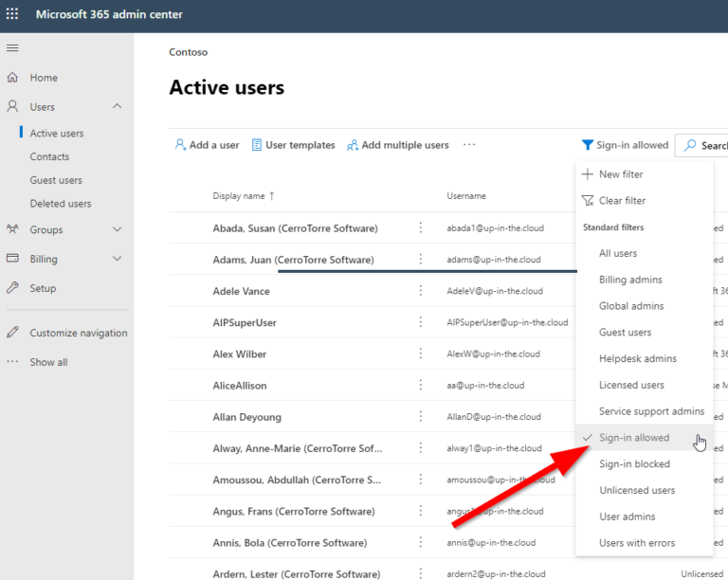This screenshot has width=728, height=580.
Task: Open the Sign-in allowed filter dropdown
Action: (625, 145)
